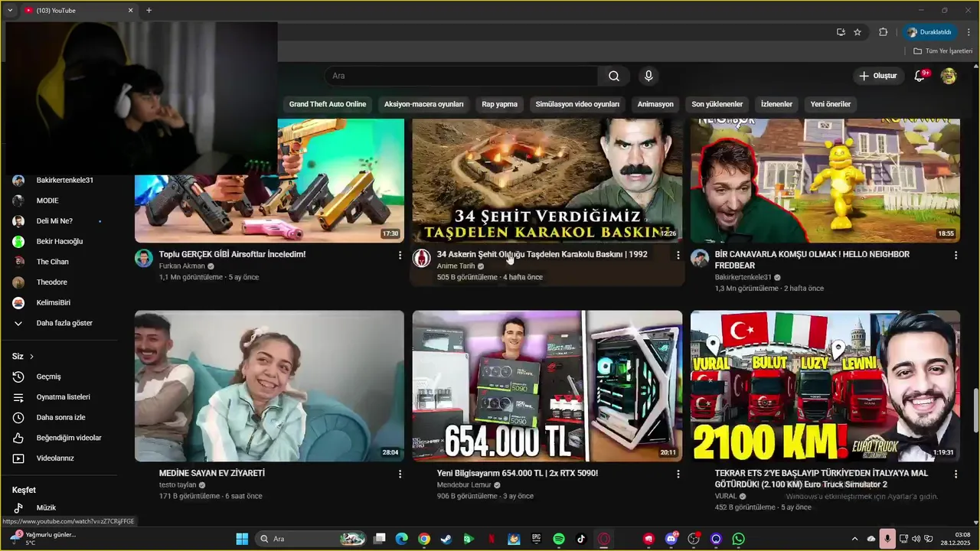
Task: Open YouTube notifications bell
Action: pos(920,76)
